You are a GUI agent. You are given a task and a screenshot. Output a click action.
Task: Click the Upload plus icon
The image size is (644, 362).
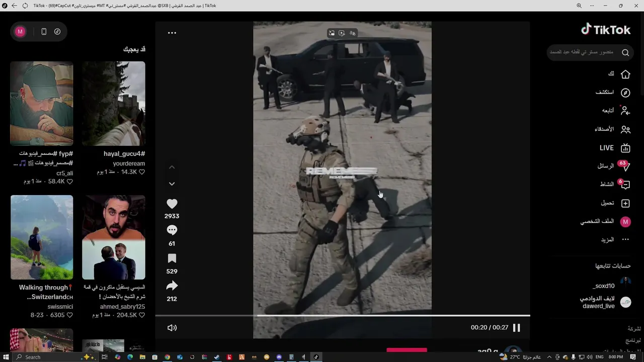click(x=625, y=203)
